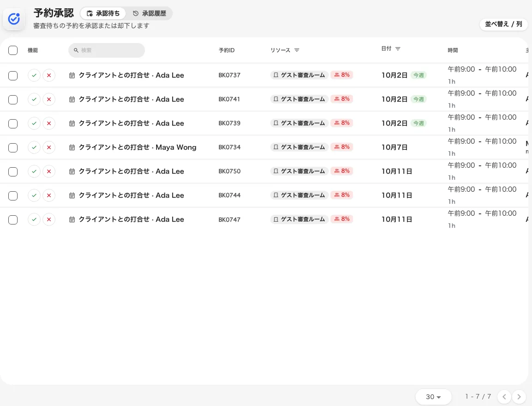This screenshot has height=406, width=532.
Task: Open the クライアントとの打合せ · Maya Wong booking
Action: point(138,147)
